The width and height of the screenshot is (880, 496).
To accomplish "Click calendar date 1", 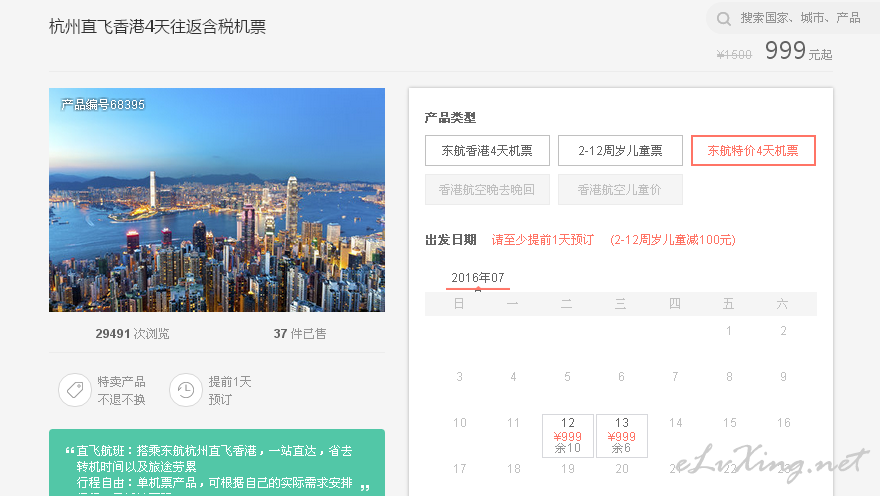I will point(728,331).
